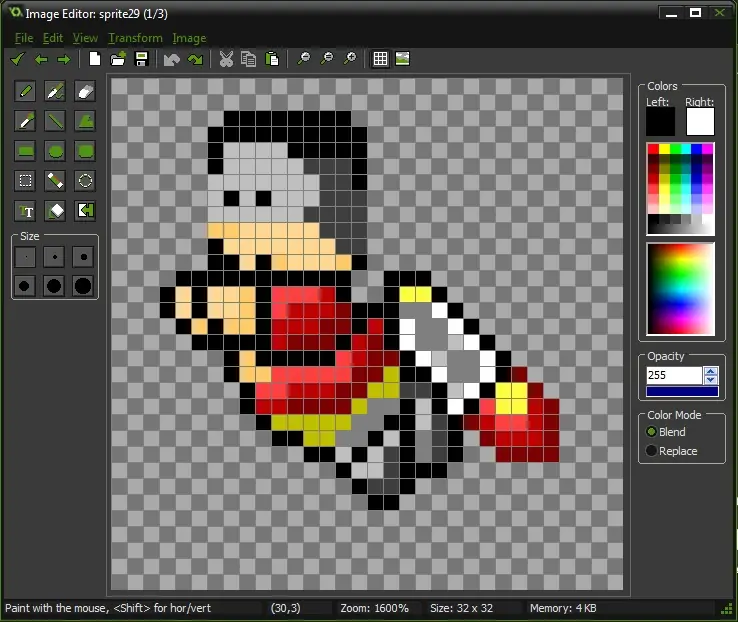738x622 pixels.
Task: Click the middle magnifier zoom icon
Action: click(326, 59)
